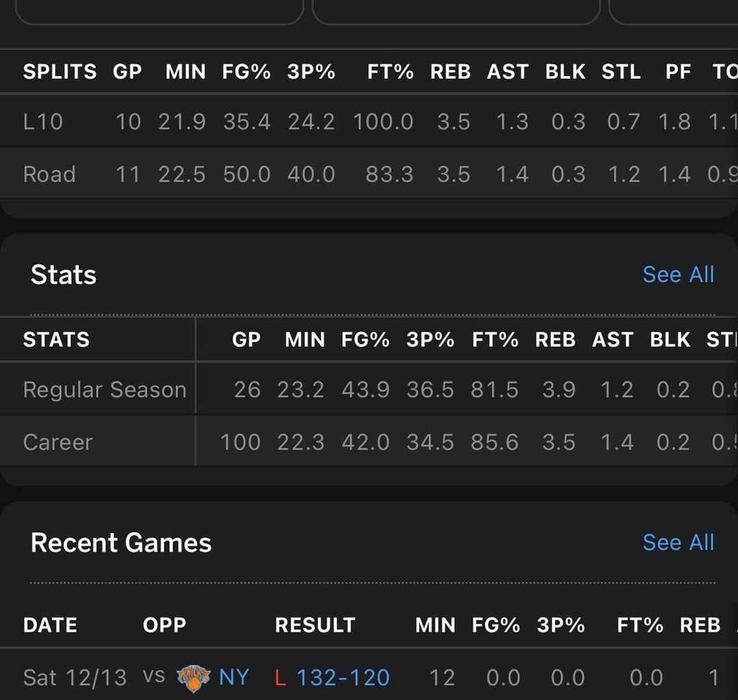The height and width of the screenshot is (700, 738).
Task: Click the FT% column header
Action: click(x=390, y=72)
